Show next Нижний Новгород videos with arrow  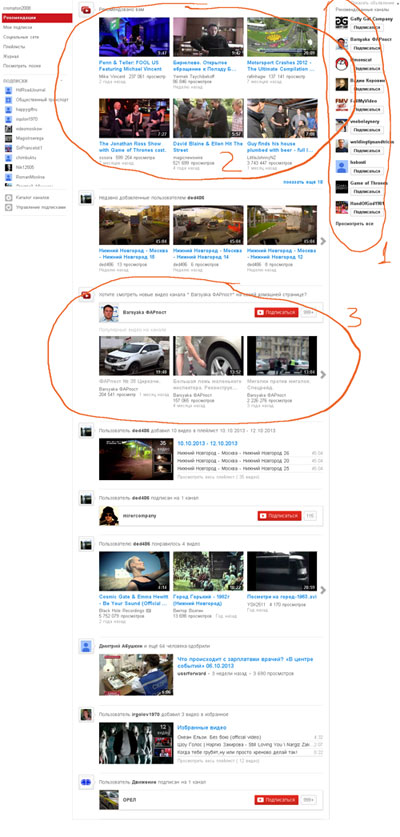pyautogui.click(x=322, y=241)
